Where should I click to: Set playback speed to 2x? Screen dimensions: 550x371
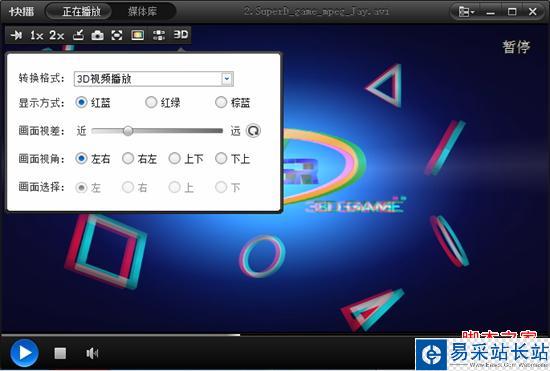pos(56,35)
